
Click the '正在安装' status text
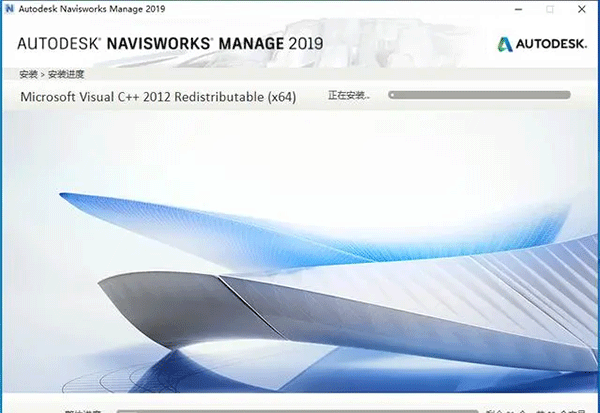click(x=349, y=95)
